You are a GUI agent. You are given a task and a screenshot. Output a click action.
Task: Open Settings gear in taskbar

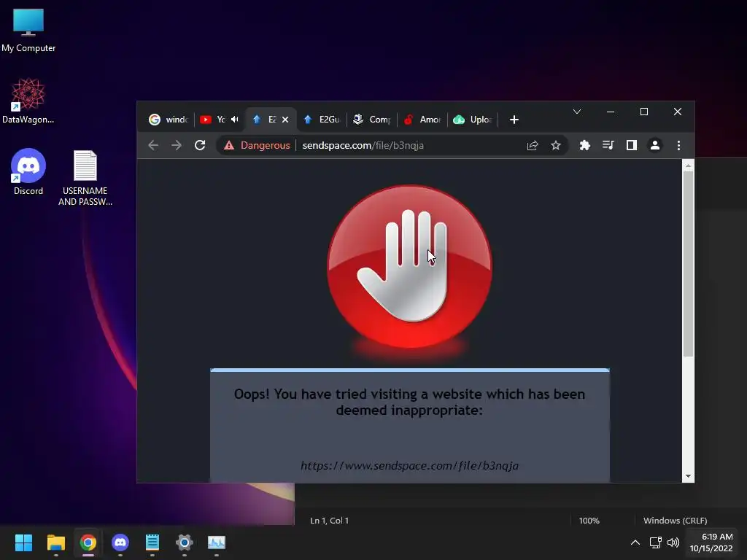(x=185, y=542)
